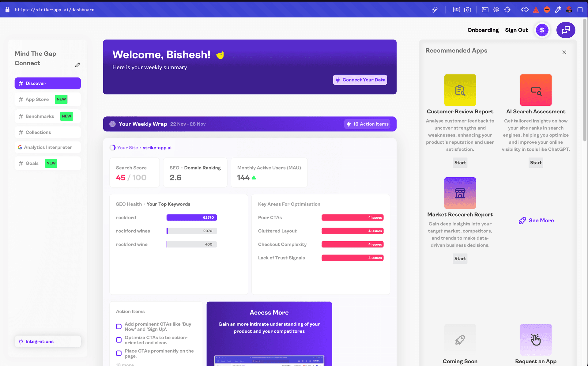Viewport: 588px width, 366px height.
Task: Open the chat messages icon at the top right
Action: pyautogui.click(x=566, y=30)
